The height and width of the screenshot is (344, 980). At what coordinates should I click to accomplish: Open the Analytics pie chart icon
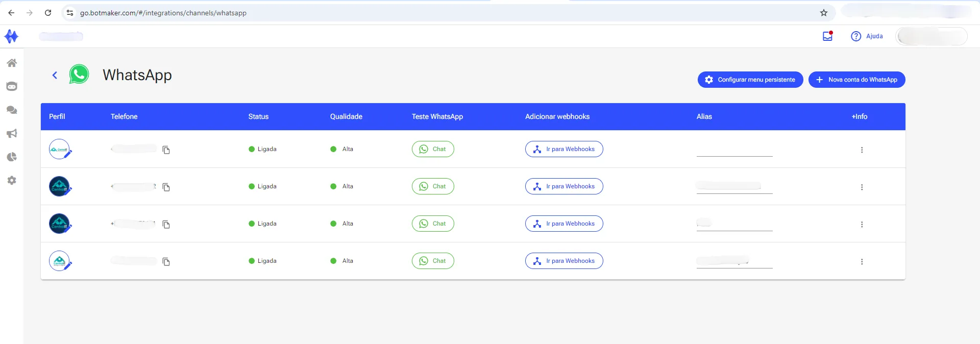pos(12,157)
